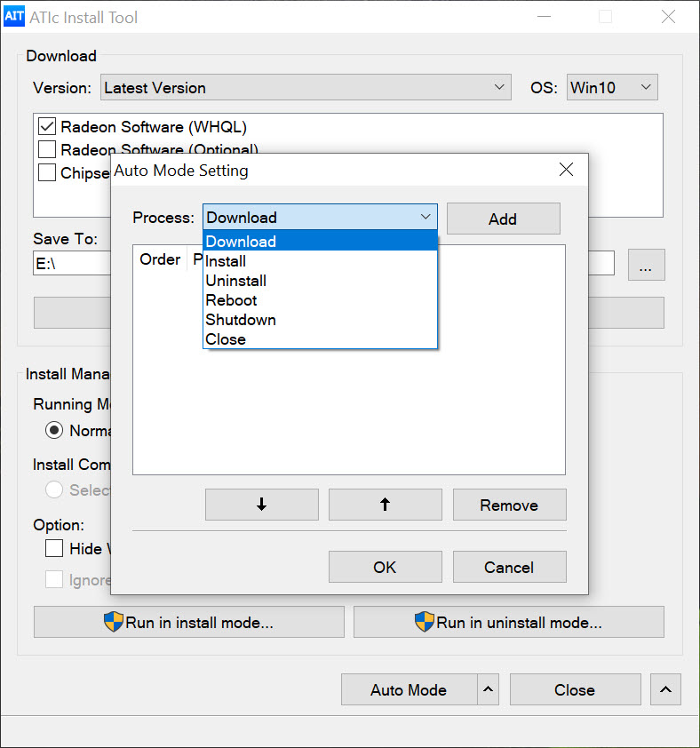
Task: Close the Auto Mode Setting dialog
Action: tap(566, 169)
